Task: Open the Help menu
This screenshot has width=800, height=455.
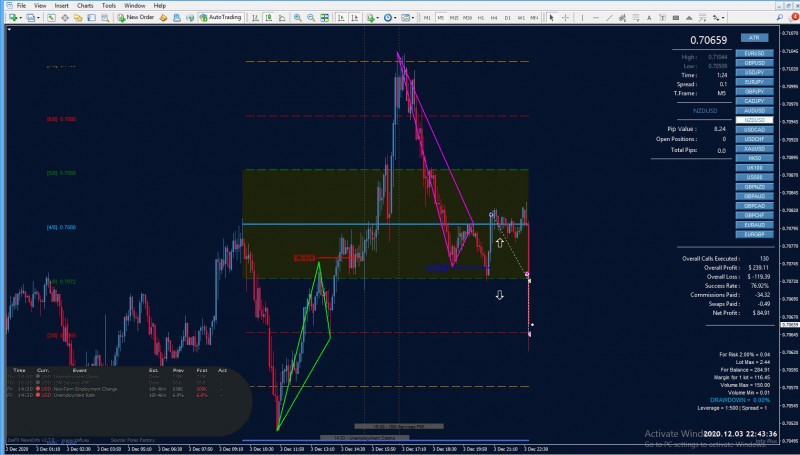Action: (x=160, y=6)
